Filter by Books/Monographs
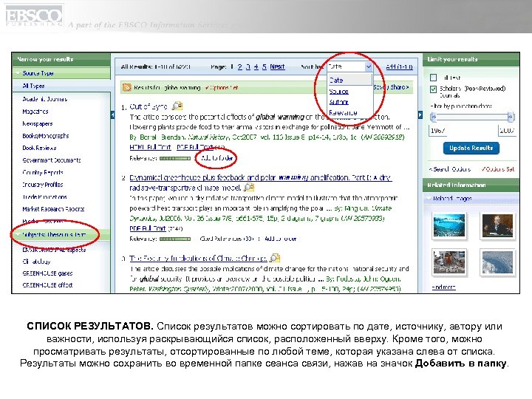Screen dimensions: 532x399 point(46,136)
